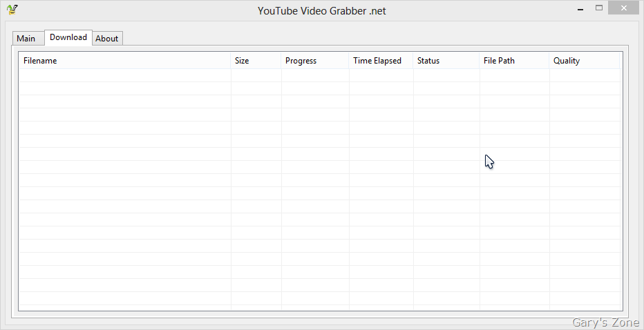Switch to the Main tab

click(x=28, y=38)
